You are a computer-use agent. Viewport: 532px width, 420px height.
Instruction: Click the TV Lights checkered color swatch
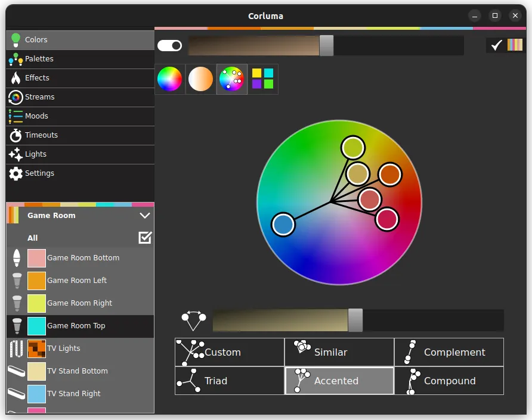[x=36, y=349]
